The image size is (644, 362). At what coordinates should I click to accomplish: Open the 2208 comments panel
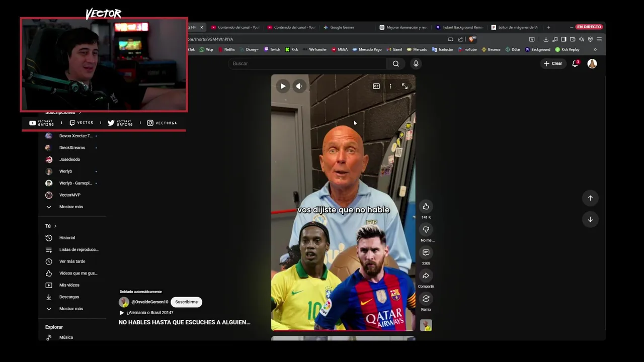(426, 252)
